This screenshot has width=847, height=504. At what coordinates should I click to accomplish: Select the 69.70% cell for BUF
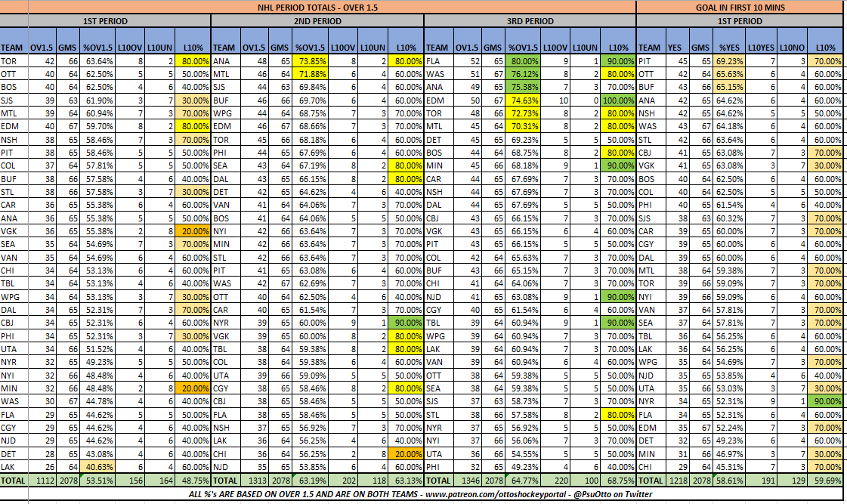click(x=310, y=100)
